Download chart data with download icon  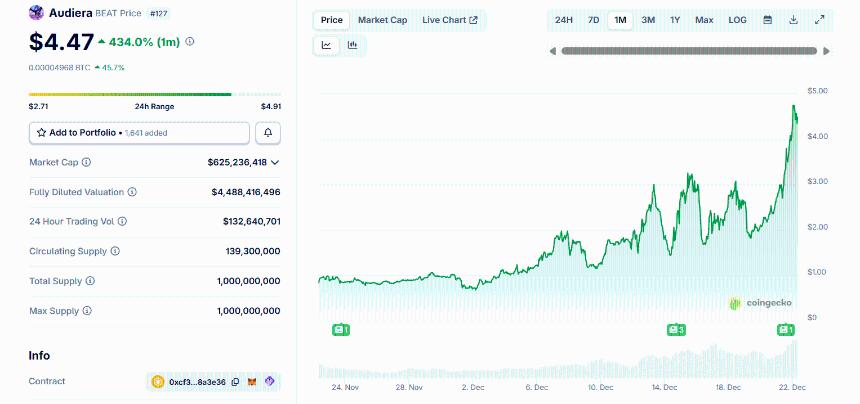(793, 20)
